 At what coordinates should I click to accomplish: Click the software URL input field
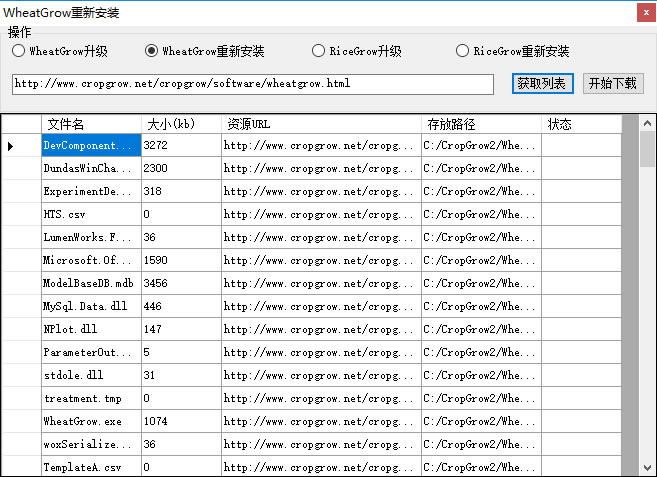click(252, 84)
